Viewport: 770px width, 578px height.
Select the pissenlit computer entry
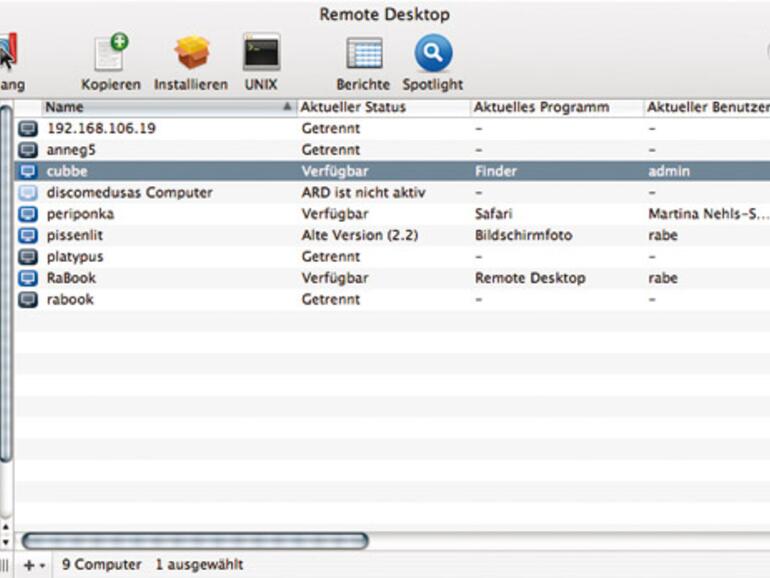tap(75, 236)
